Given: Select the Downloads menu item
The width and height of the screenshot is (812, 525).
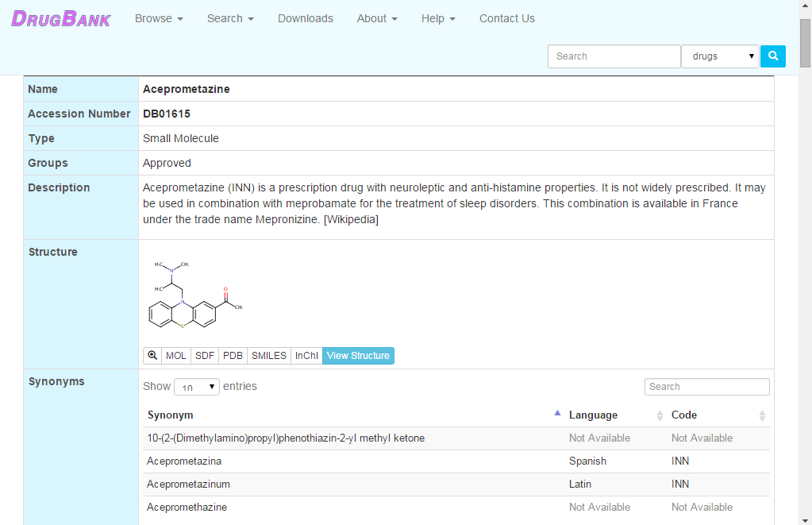Looking at the screenshot, I should pos(306,18).
